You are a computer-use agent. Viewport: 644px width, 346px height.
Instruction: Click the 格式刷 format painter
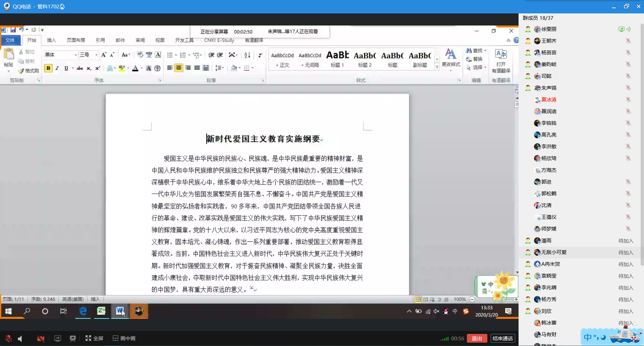(x=29, y=71)
